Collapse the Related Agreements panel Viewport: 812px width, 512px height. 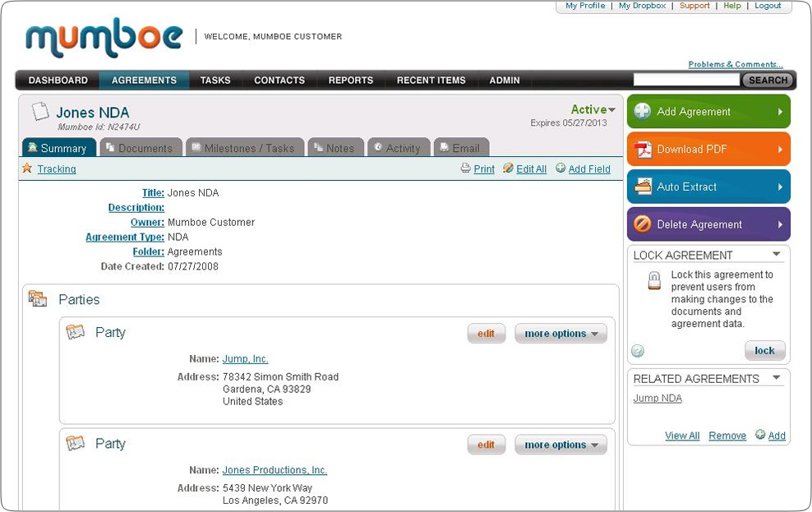click(x=777, y=377)
